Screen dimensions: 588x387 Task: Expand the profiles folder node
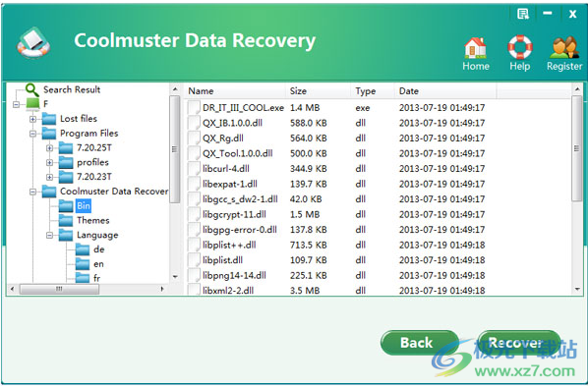point(49,163)
